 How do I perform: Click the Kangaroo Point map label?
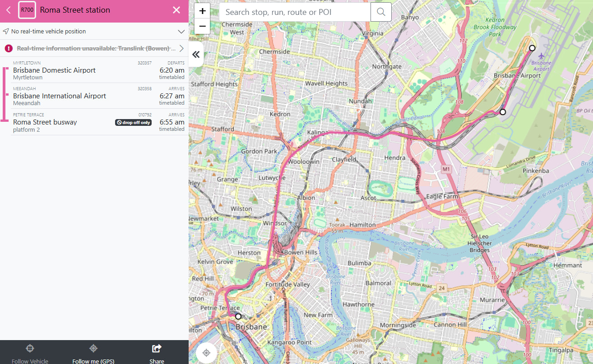point(290,342)
